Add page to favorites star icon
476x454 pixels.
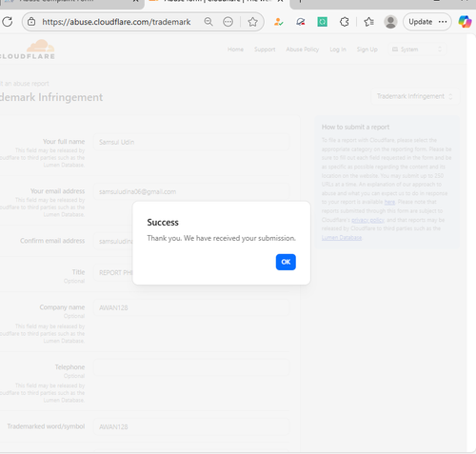pos(252,22)
